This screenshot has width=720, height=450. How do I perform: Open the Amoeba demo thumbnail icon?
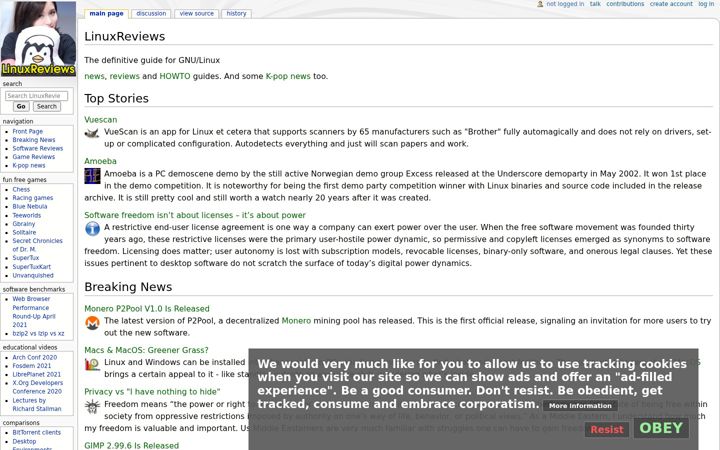tap(92, 176)
